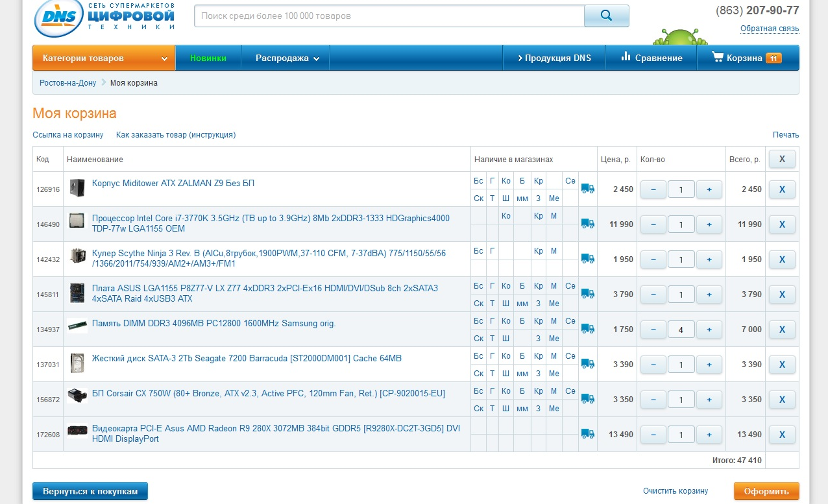The height and width of the screenshot is (504, 828).
Task: Decrease quantity of Seagate Barracuda disk
Action: click(653, 365)
